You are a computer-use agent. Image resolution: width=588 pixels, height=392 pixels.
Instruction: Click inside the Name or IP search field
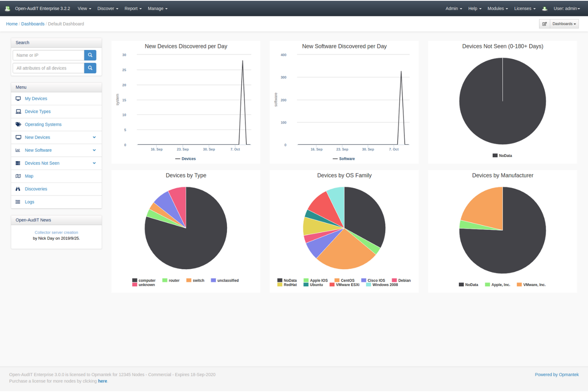point(48,55)
